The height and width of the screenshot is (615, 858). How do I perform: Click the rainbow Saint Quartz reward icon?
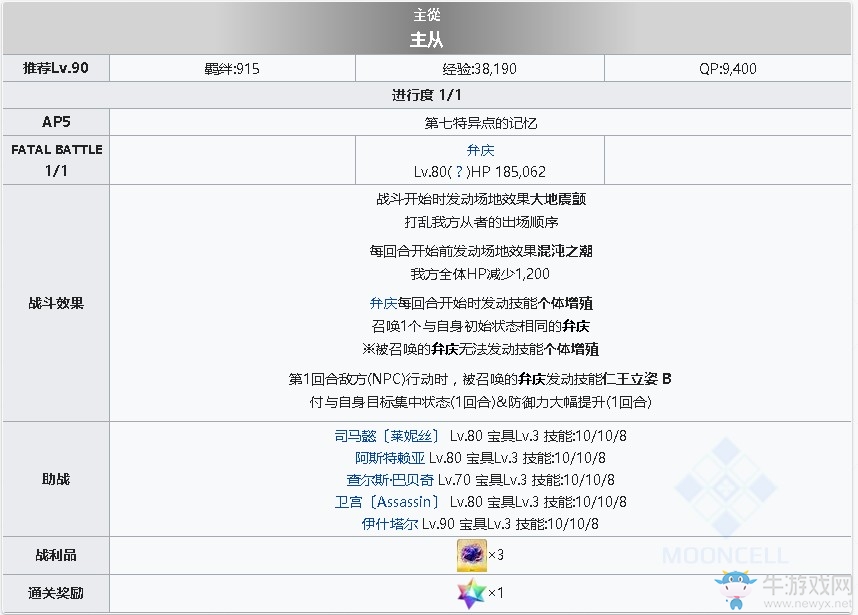tap(471, 593)
